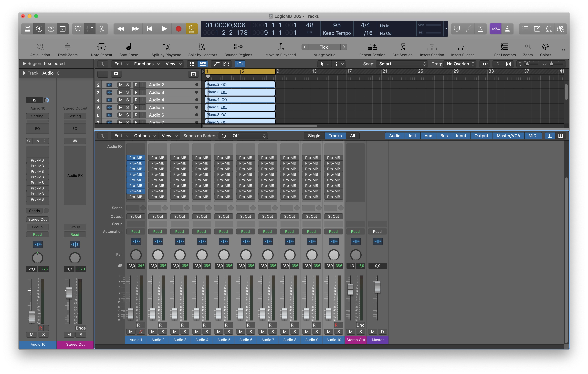Click Move to Playhead toolbar icon
The height and width of the screenshot is (374, 588).
281,46
